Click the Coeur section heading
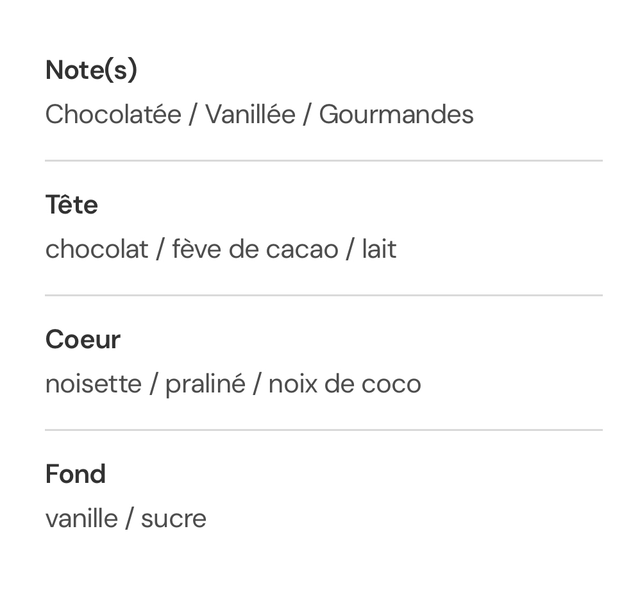This screenshot has height=590, width=640. [83, 340]
